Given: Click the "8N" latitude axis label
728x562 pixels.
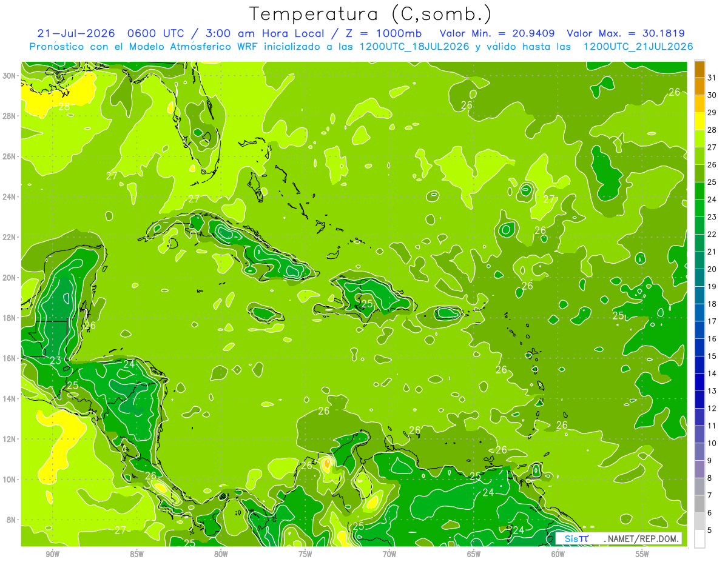Looking at the screenshot, I should tap(12, 520).
